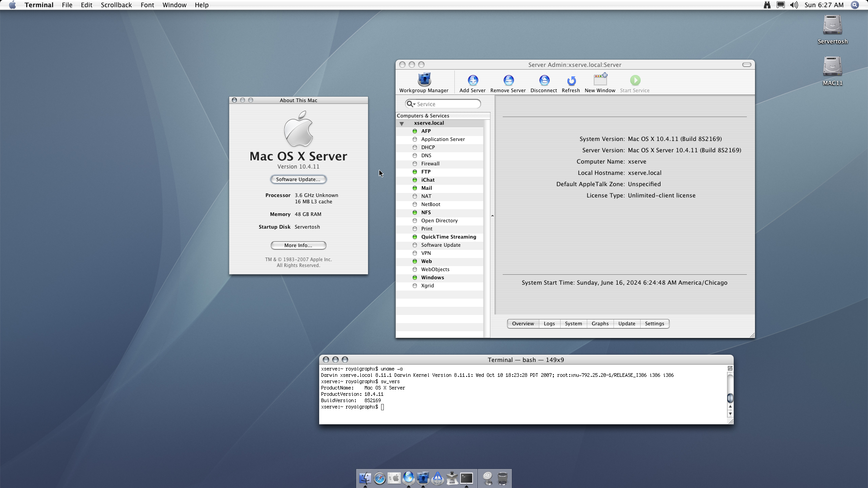Open the Service search magnifier dropdown
The width and height of the screenshot is (868, 488).
410,104
